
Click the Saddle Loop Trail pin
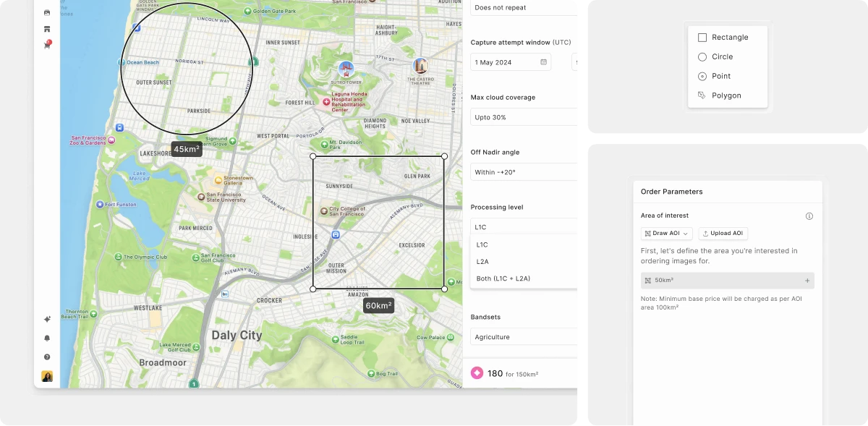click(334, 338)
